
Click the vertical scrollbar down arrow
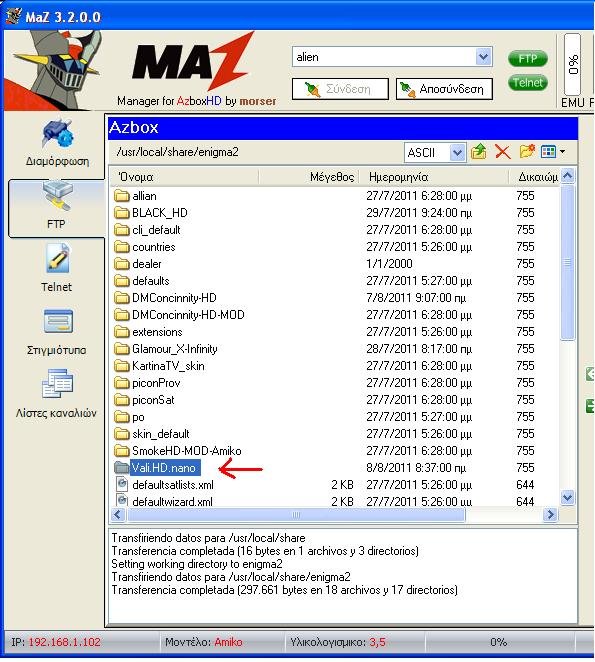(x=568, y=498)
